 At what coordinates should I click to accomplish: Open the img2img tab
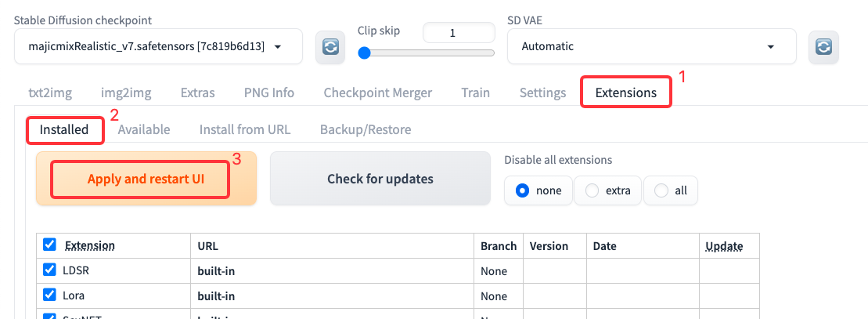[x=126, y=92]
